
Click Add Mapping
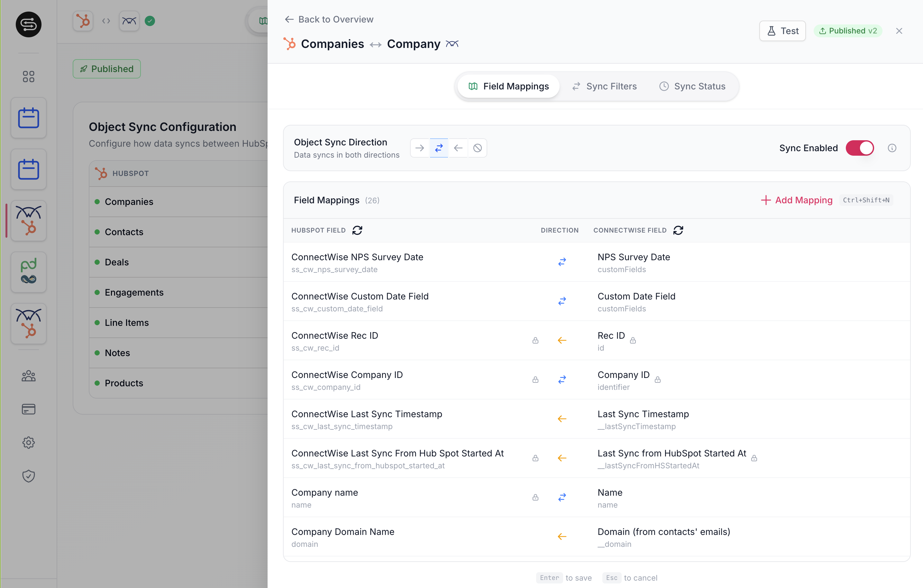tap(797, 200)
